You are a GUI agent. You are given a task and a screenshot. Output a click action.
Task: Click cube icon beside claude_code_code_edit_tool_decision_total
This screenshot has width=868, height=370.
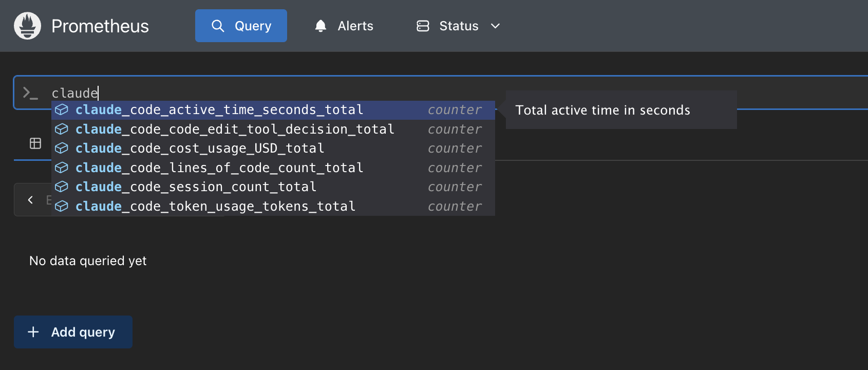coord(62,129)
